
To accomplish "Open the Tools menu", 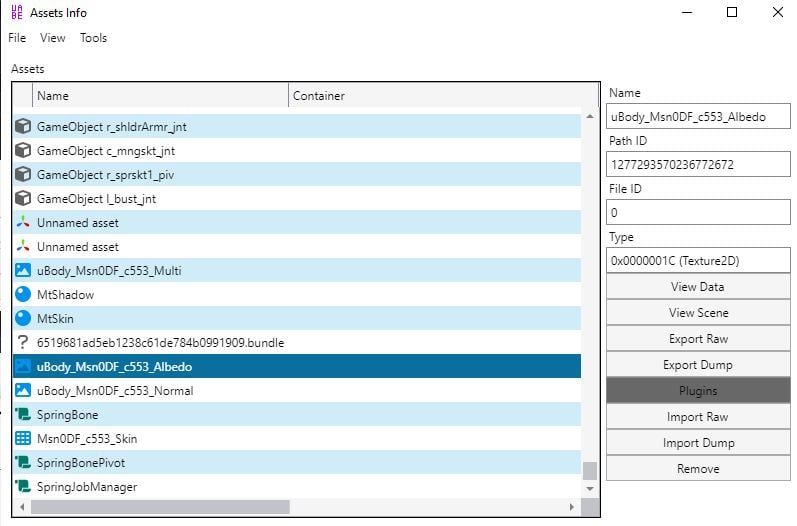I will click(x=93, y=38).
